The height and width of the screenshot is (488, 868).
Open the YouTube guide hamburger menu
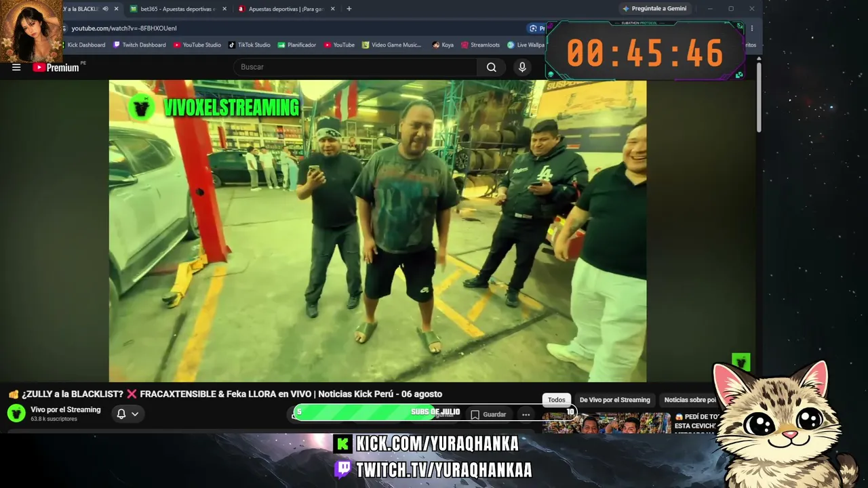tap(16, 67)
